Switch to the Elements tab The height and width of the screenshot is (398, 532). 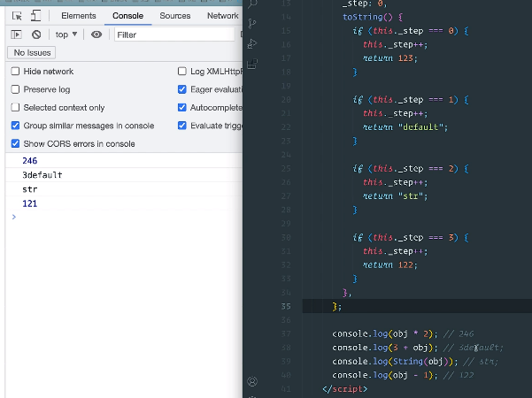point(79,16)
